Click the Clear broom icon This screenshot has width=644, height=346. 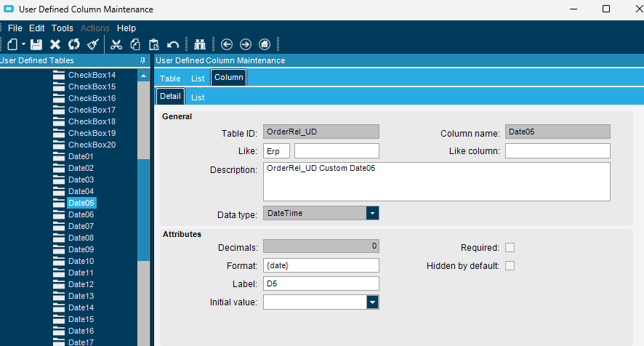[93, 44]
